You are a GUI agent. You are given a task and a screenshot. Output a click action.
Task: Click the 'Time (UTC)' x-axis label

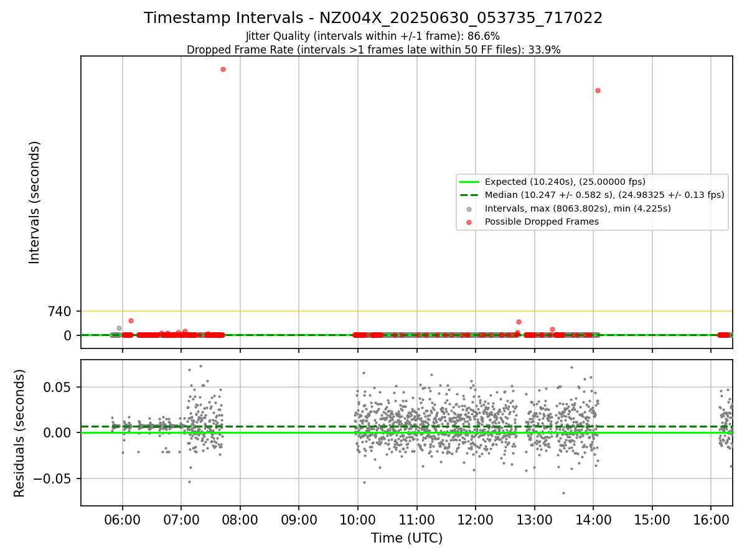tap(406, 538)
